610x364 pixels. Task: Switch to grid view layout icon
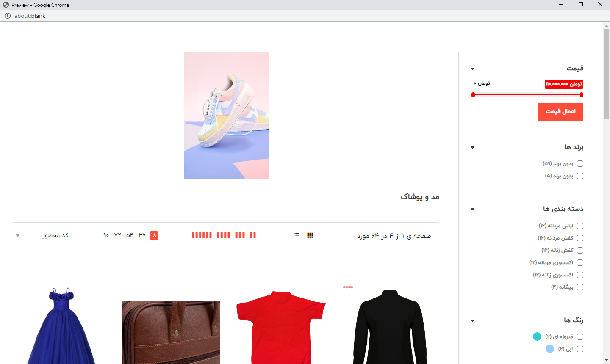pyautogui.click(x=310, y=235)
